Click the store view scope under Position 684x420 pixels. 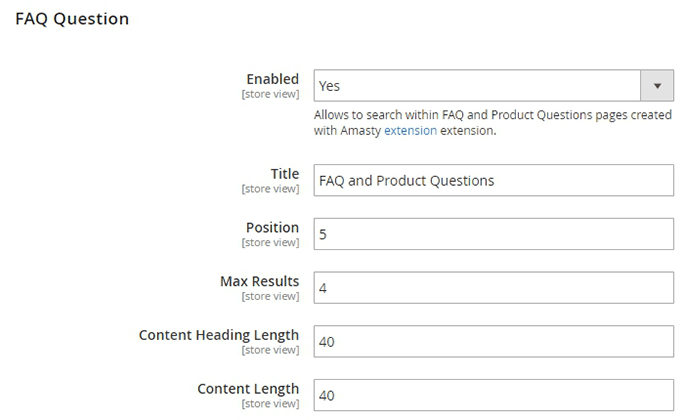(270, 243)
